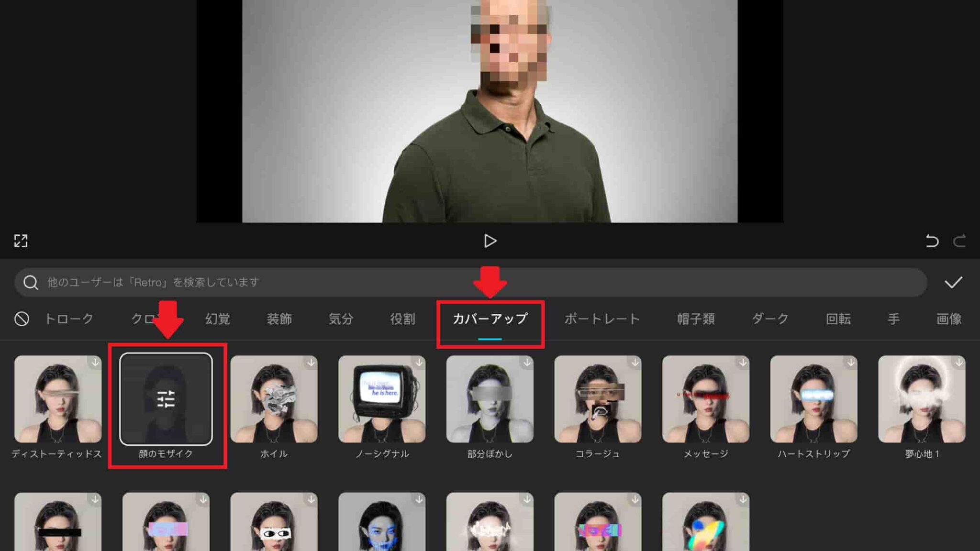The height and width of the screenshot is (551, 980).
Task: Switch to the 役割 tab
Action: pyautogui.click(x=402, y=319)
